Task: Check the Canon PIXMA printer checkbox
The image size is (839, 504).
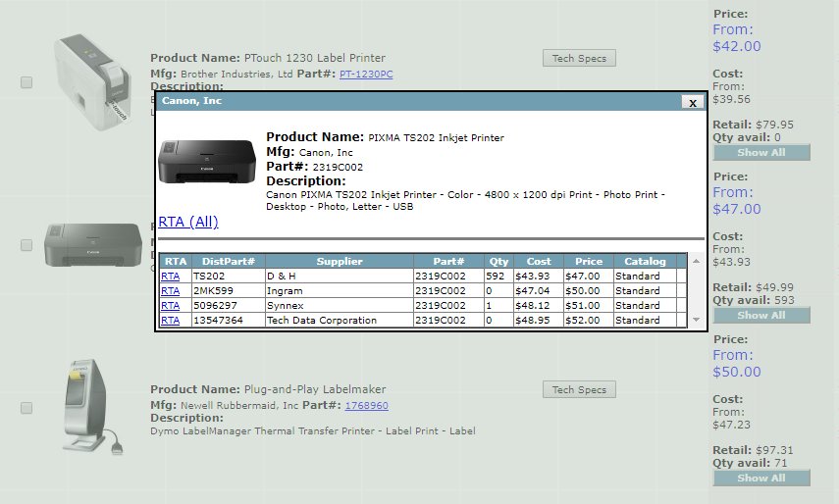Action: 26,245
